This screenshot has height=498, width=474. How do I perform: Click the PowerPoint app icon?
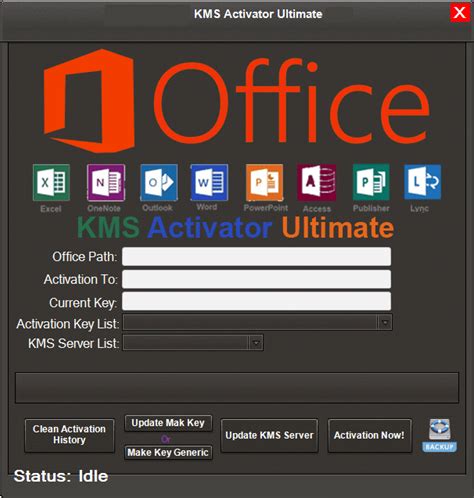(x=264, y=182)
